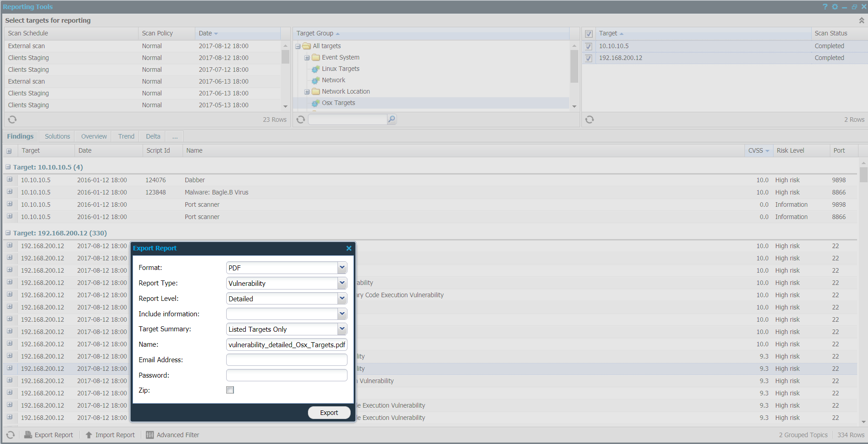This screenshot has height=444, width=868.
Task: Collapse the panel via the double-chevron icon
Action: coord(862,20)
